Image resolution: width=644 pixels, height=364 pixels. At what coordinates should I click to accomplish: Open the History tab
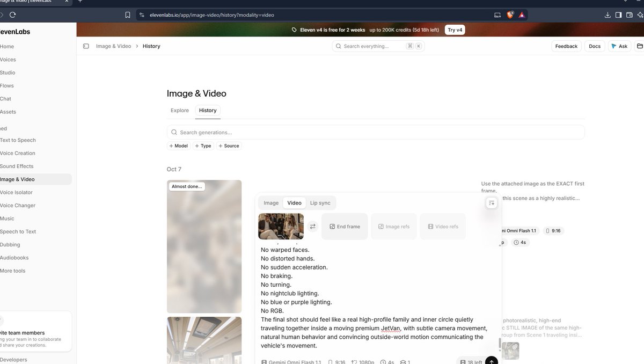208,111
